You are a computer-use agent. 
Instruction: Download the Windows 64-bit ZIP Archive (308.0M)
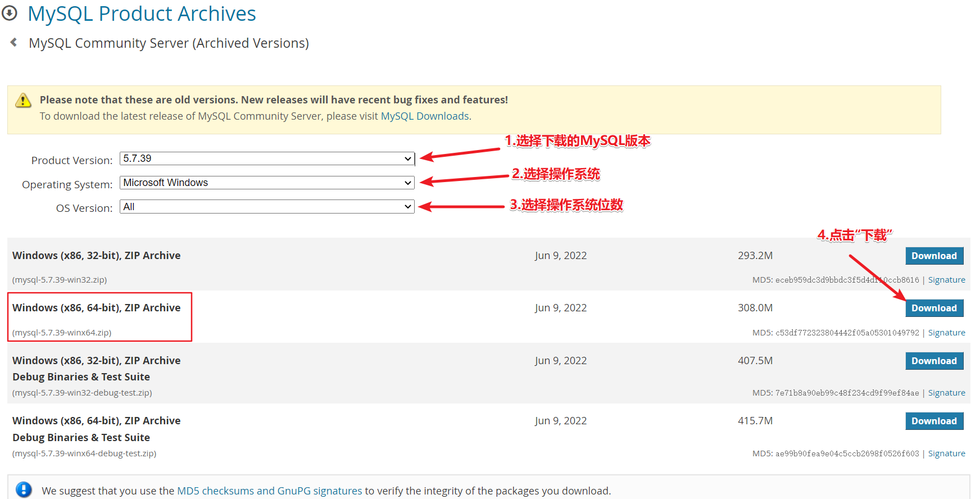point(934,308)
